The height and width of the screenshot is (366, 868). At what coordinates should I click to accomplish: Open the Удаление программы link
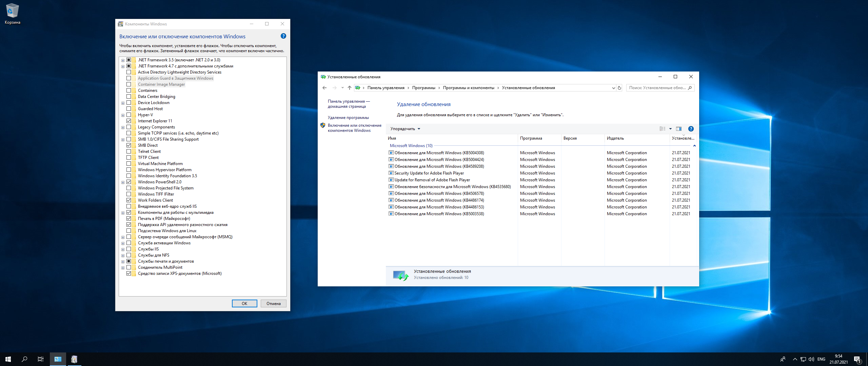(348, 118)
